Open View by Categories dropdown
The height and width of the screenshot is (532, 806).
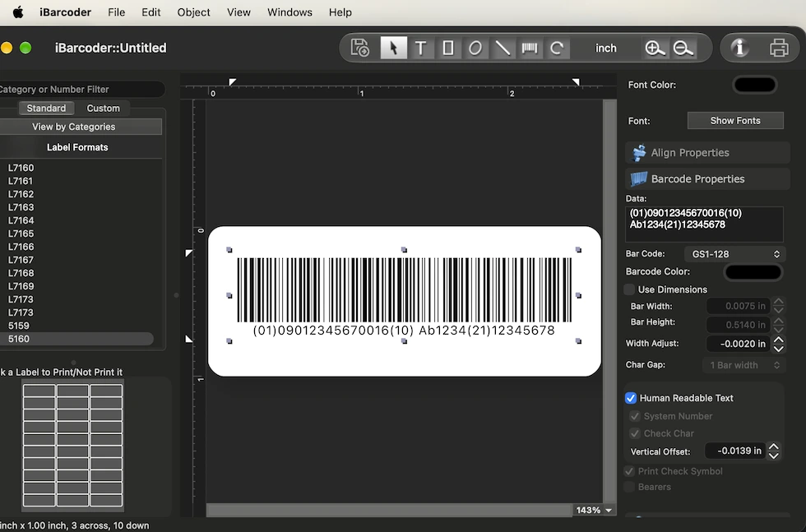[x=81, y=127]
